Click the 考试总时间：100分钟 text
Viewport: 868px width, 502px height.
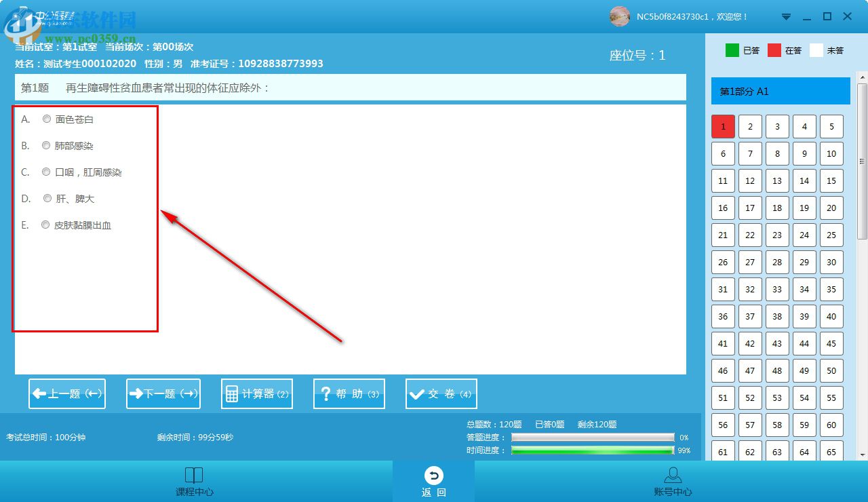(x=46, y=438)
